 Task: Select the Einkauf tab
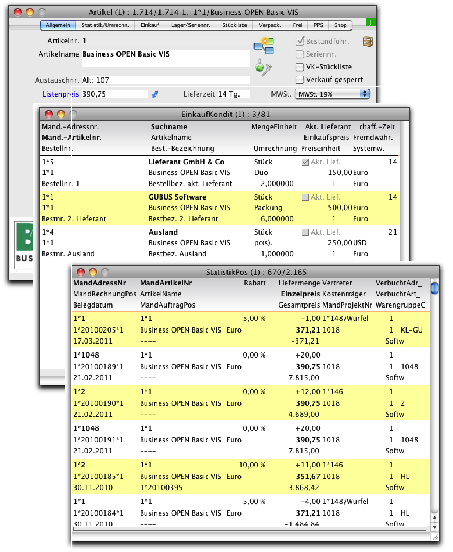[x=150, y=25]
